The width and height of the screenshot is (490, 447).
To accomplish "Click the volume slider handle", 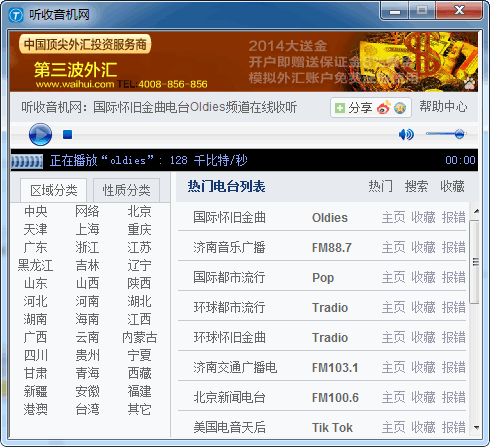I will (459, 134).
